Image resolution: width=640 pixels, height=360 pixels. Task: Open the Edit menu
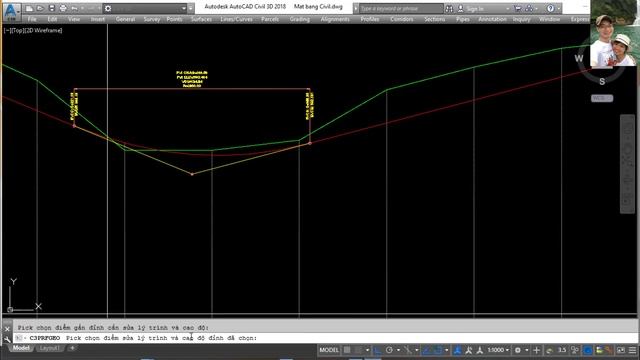(x=52, y=19)
